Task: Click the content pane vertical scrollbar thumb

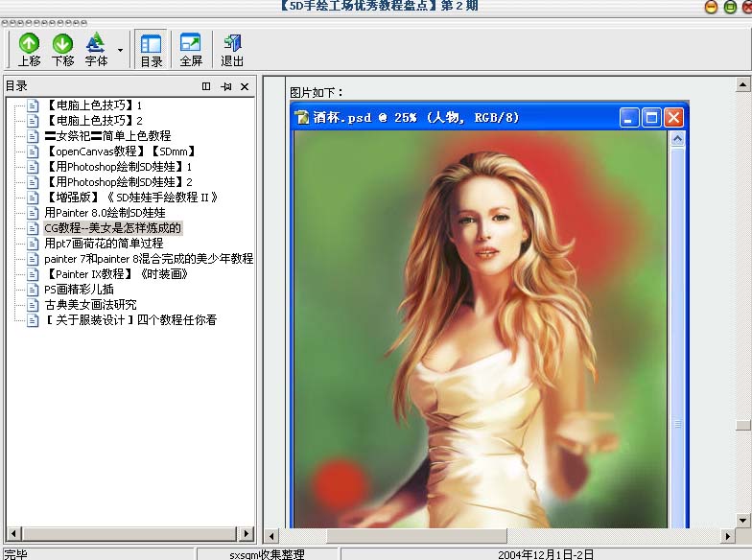Action: pos(742,426)
